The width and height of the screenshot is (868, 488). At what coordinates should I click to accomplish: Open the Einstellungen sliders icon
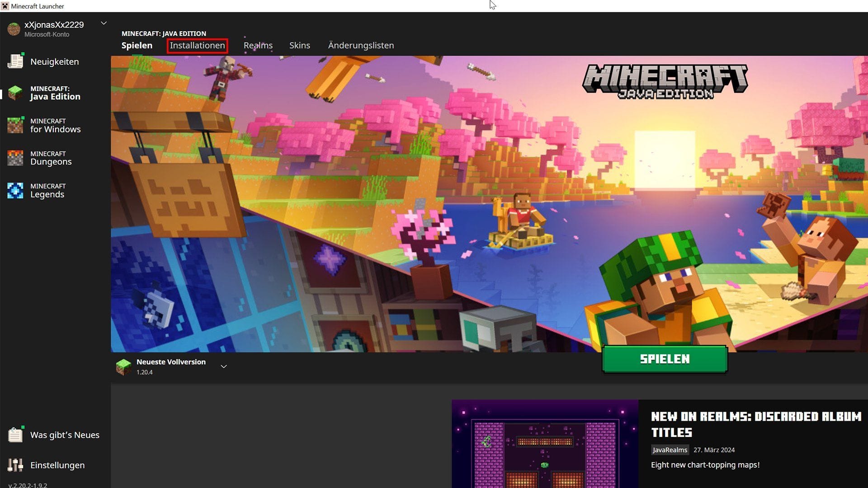click(15, 465)
